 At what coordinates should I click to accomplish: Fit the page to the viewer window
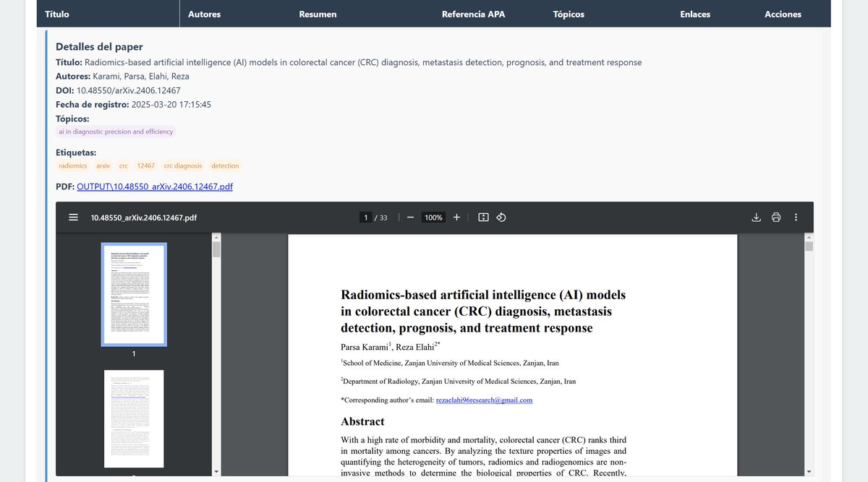point(483,217)
